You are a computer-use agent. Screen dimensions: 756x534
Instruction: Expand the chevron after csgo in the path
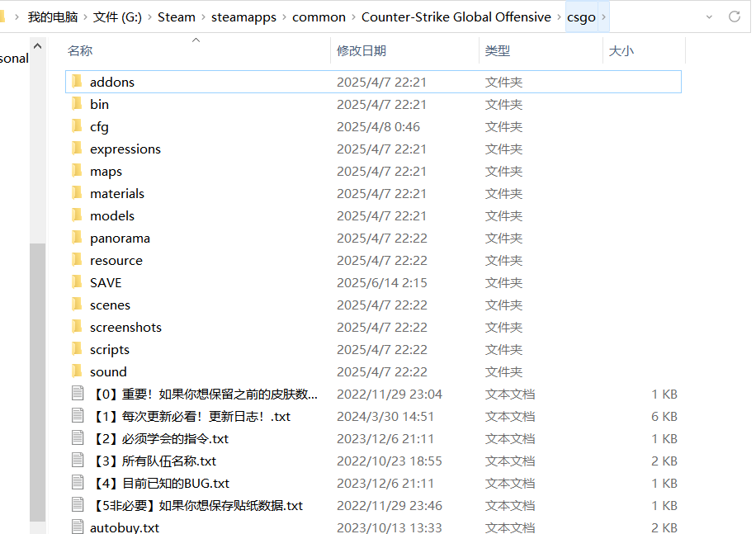tap(603, 17)
